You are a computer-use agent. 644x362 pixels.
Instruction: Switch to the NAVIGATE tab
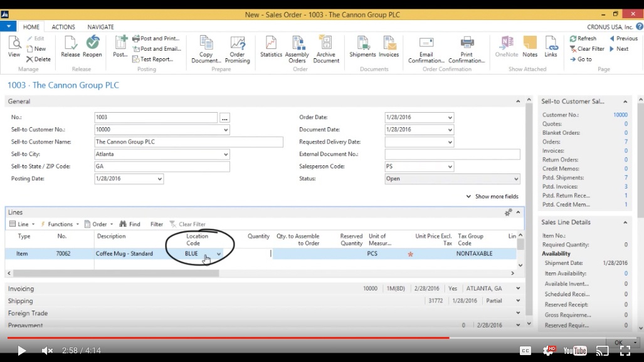coord(100,27)
